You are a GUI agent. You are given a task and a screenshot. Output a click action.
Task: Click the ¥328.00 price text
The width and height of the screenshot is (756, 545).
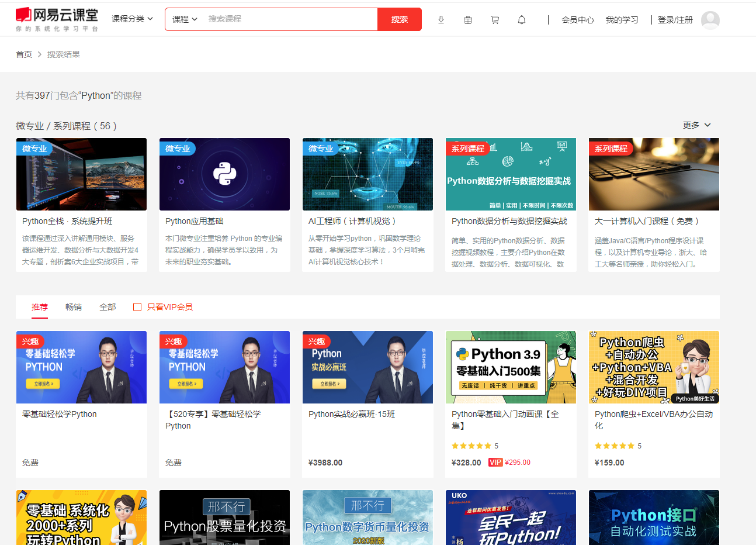pos(466,463)
